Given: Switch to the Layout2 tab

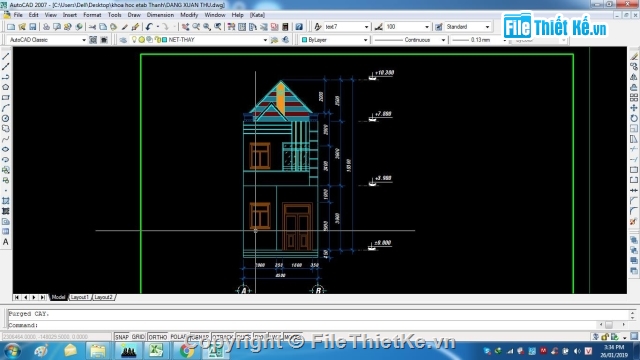Looking at the screenshot, I should pos(103,297).
